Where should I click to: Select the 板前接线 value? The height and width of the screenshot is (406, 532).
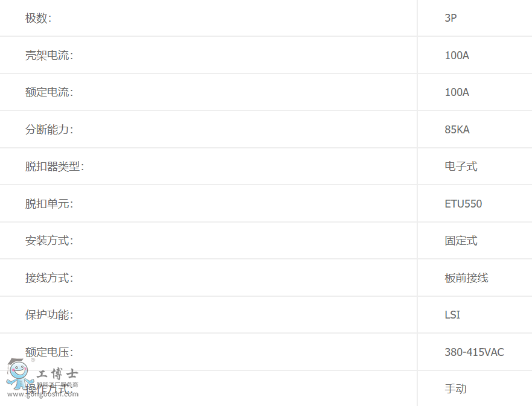466,278
